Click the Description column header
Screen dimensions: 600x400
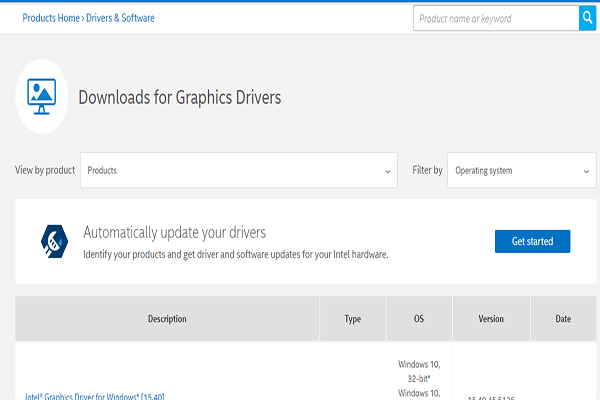coord(167,318)
